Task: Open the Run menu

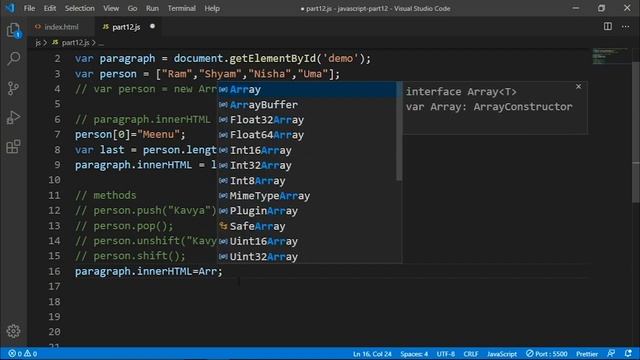Action: pos(152,8)
